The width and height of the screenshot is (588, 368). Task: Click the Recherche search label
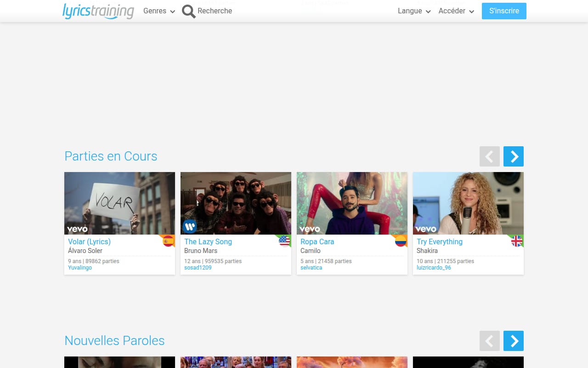[215, 11]
